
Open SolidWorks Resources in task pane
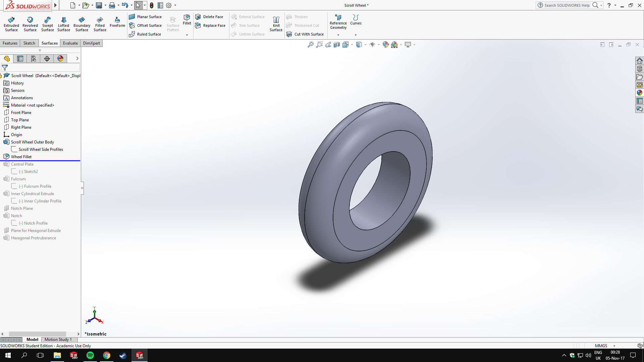(x=640, y=61)
